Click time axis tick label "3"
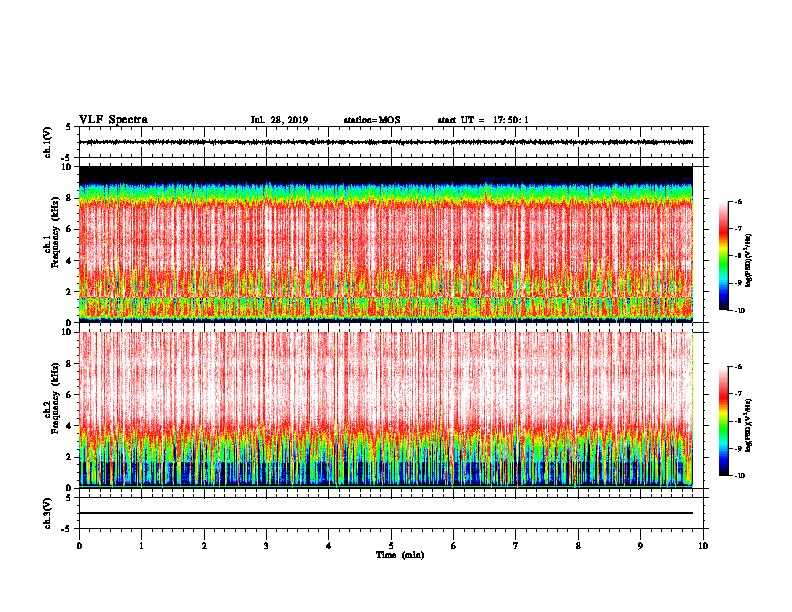Viewport: 792px width, 612px height. [266, 545]
